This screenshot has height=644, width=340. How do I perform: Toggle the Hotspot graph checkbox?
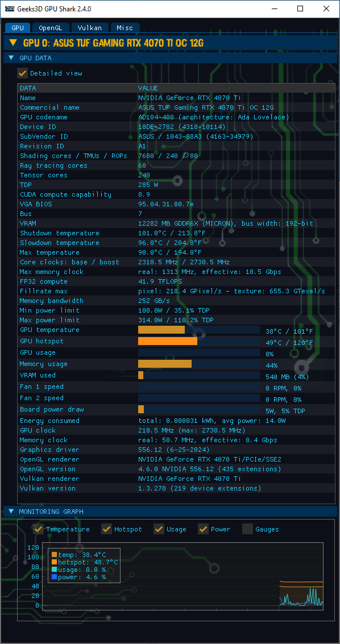point(106,529)
